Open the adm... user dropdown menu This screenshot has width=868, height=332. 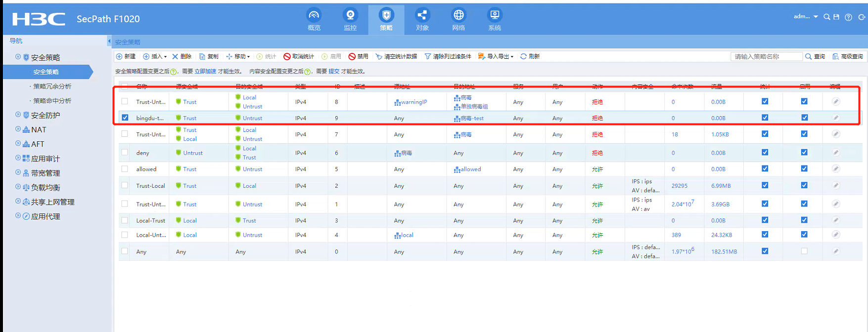coord(805,17)
